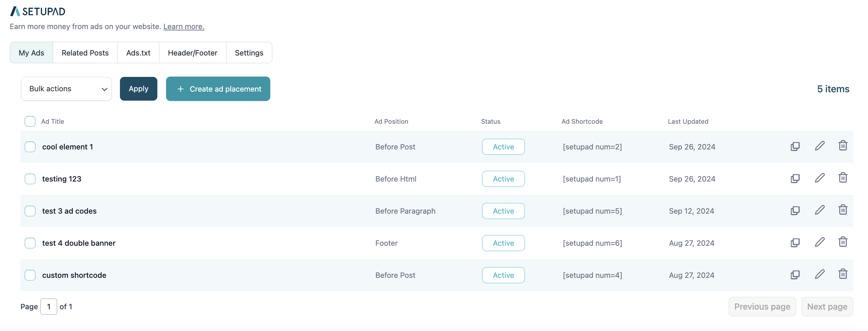The image size is (868, 331).
Task: Delete the 'cool element 1' ad
Action: pyautogui.click(x=843, y=146)
